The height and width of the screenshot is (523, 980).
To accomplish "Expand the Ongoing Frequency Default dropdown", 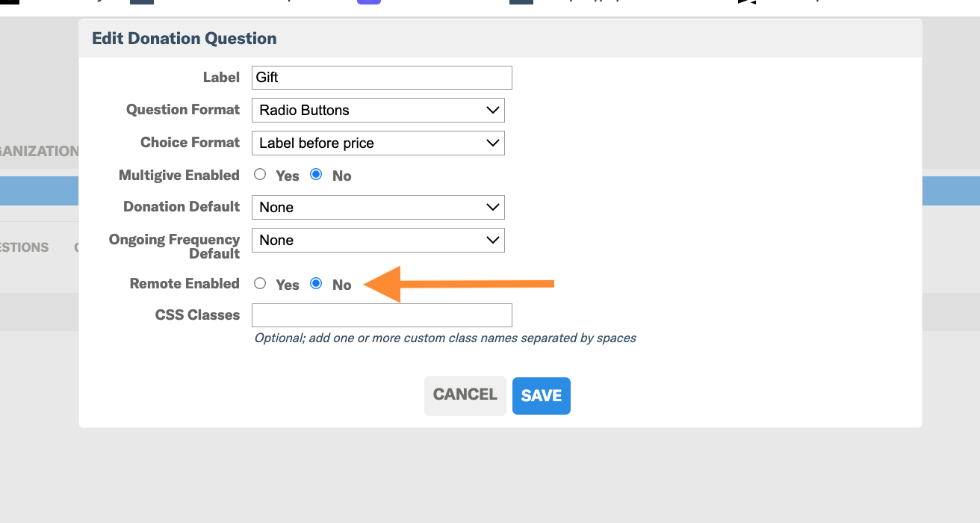I will point(378,240).
